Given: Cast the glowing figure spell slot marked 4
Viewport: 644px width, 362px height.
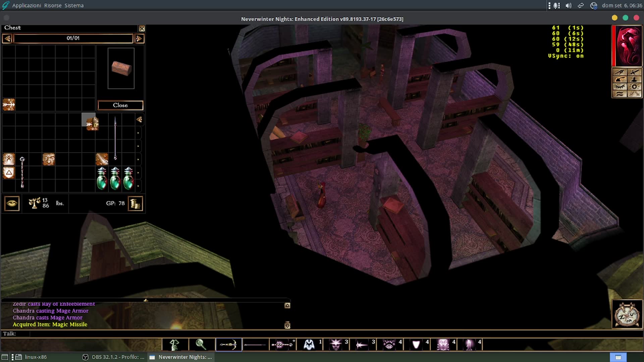Looking at the screenshot, I should 470,345.
